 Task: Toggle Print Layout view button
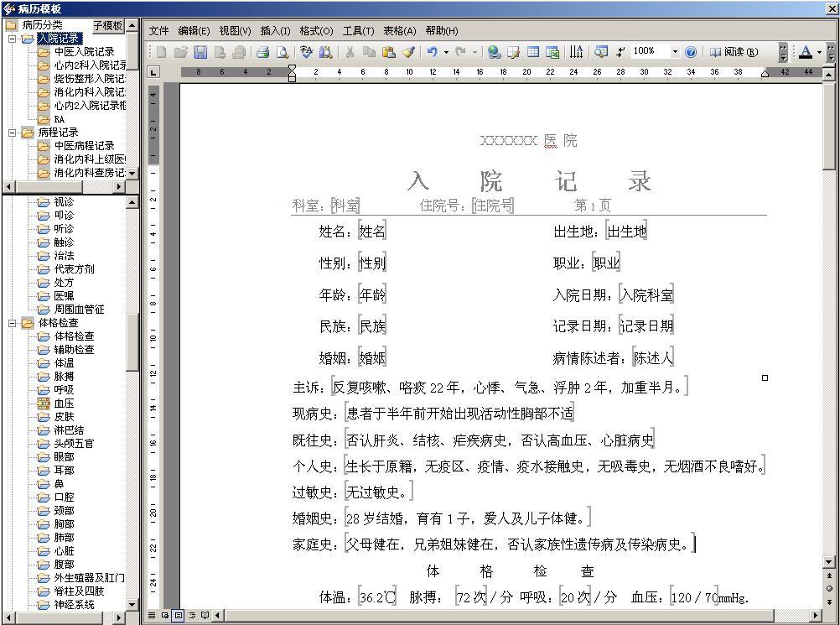pyautogui.click(x=179, y=616)
